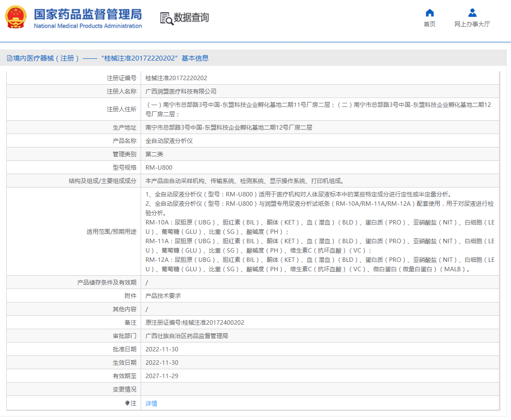Click the 型号规格 label
511x420 pixels.
[125, 167]
